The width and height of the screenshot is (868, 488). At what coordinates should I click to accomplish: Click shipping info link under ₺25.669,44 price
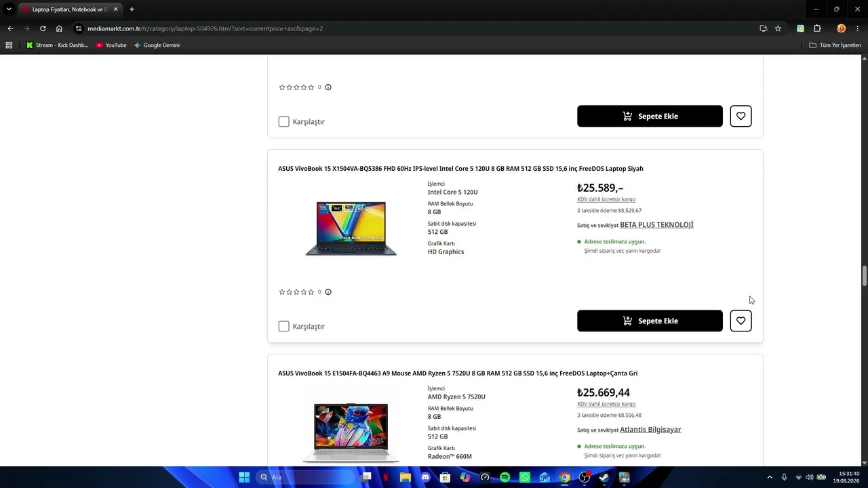point(606,404)
